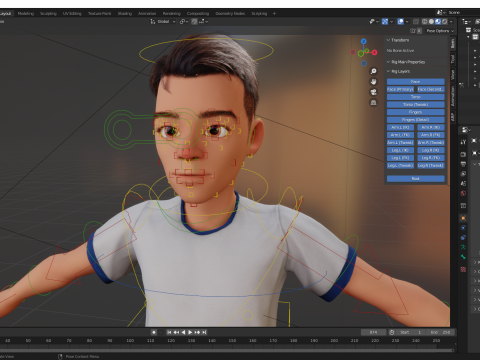480x360 pixels.
Task: Open overlays options dropdown arrow
Action: point(407,21)
